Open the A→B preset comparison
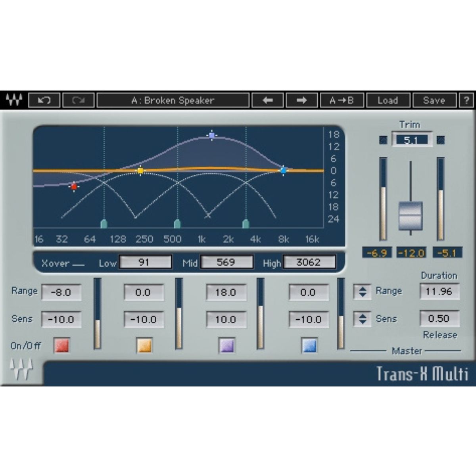 pyautogui.click(x=342, y=100)
